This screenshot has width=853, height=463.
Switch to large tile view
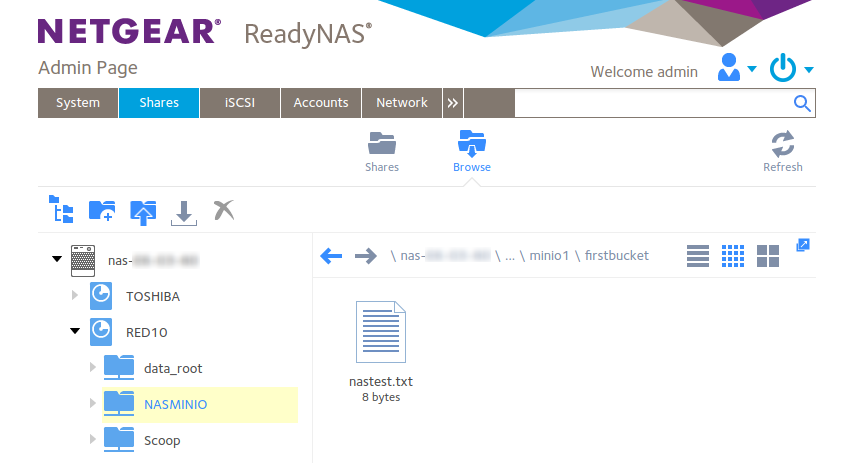pyautogui.click(x=768, y=256)
